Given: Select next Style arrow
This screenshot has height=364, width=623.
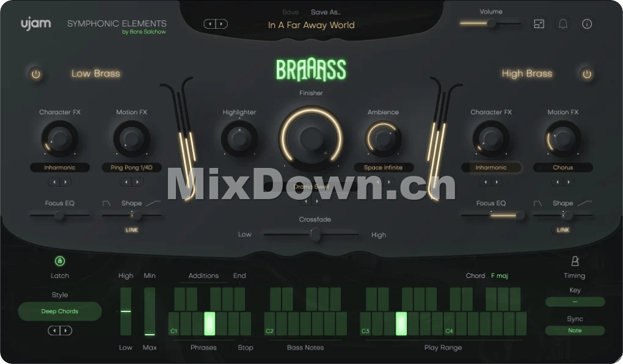Looking at the screenshot, I should click(x=66, y=330).
